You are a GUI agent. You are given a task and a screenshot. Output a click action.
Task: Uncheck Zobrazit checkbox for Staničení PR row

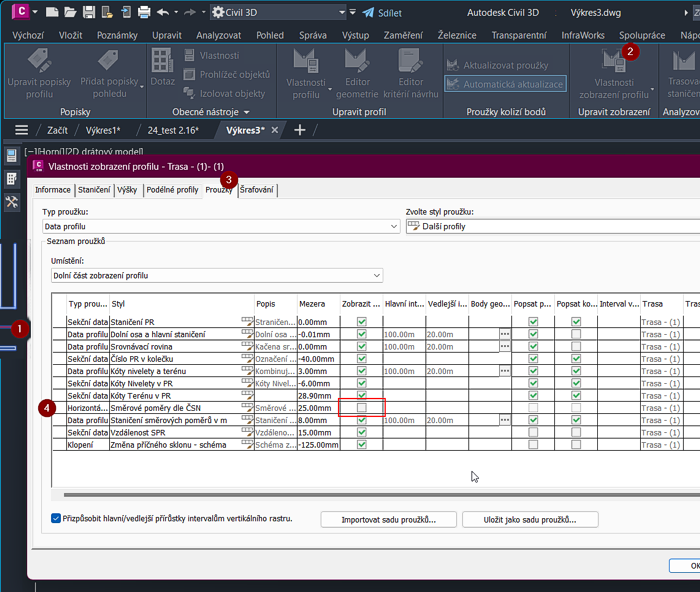click(x=361, y=322)
